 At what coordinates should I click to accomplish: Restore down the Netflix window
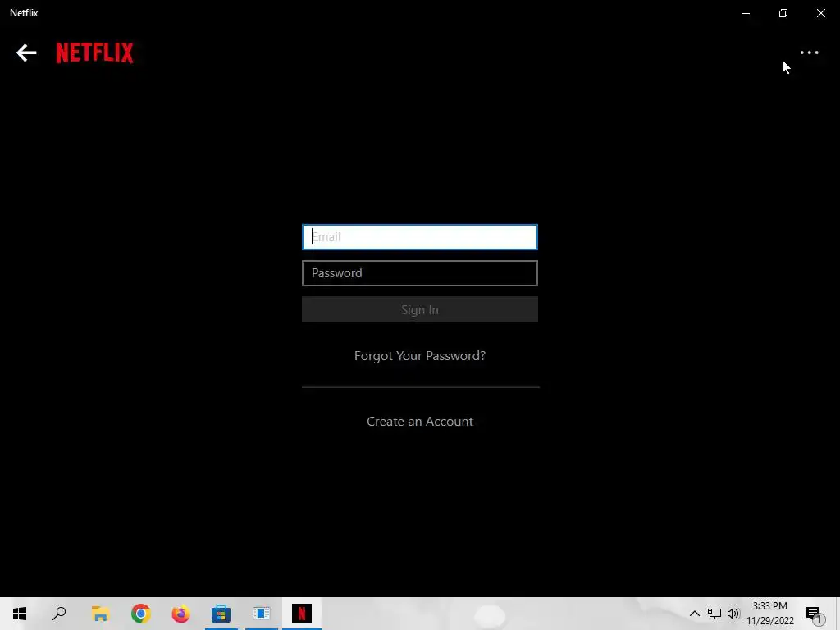[x=783, y=13]
